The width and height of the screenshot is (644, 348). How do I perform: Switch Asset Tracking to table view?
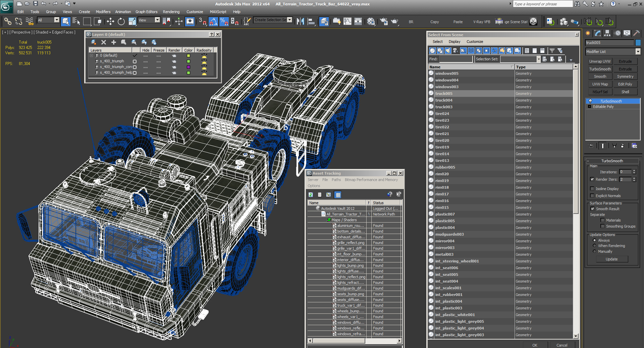[x=338, y=194]
